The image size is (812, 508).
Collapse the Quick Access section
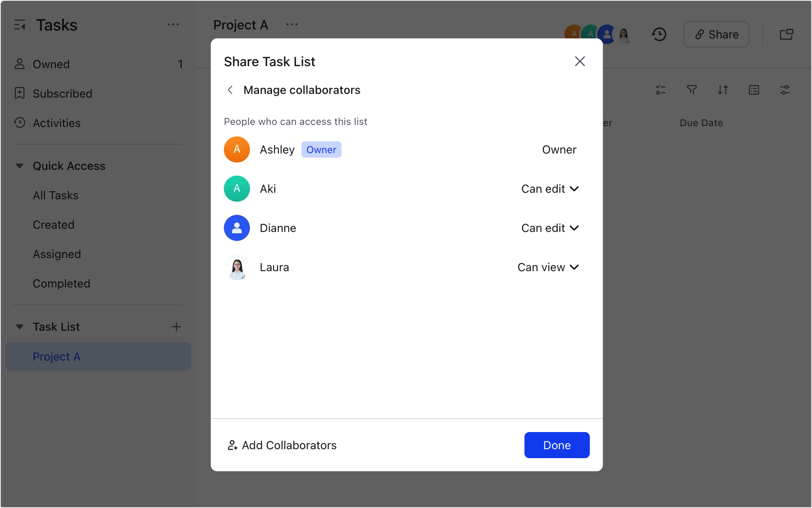19,166
